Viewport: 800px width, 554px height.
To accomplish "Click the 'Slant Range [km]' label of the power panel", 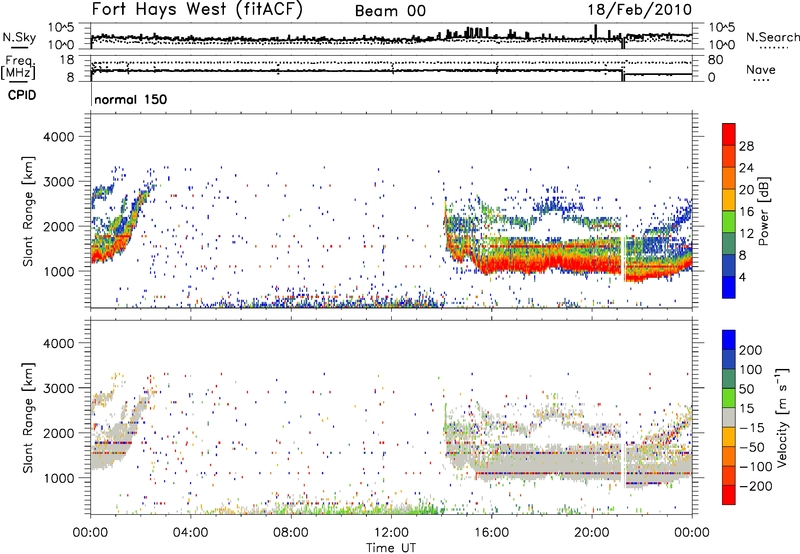I will click(28, 211).
